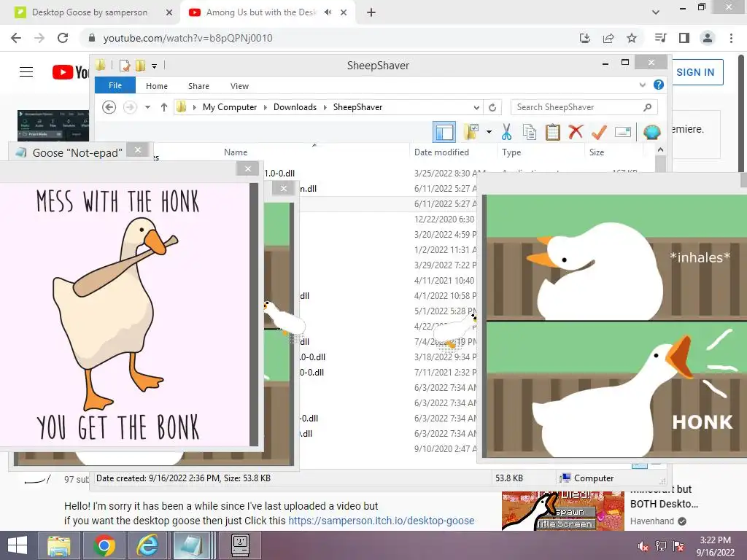This screenshot has width=747, height=560.
Task: Open the View ribbon tab
Action: tap(239, 86)
